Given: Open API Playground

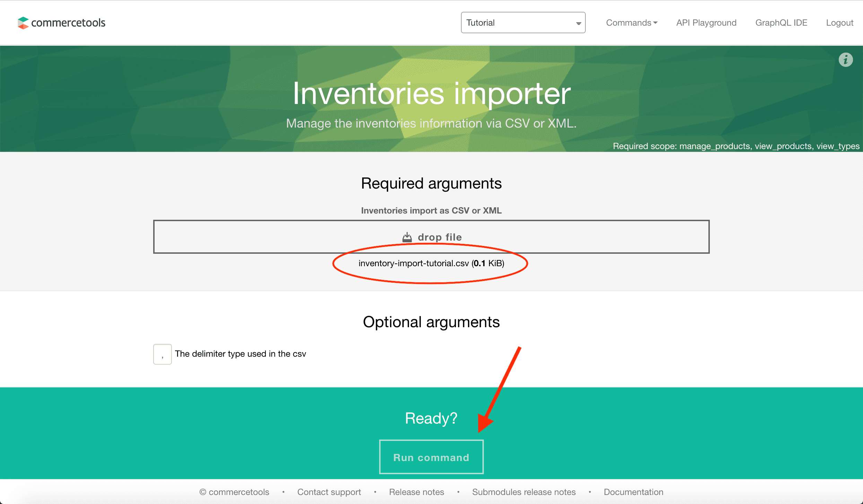Looking at the screenshot, I should 706,23.
